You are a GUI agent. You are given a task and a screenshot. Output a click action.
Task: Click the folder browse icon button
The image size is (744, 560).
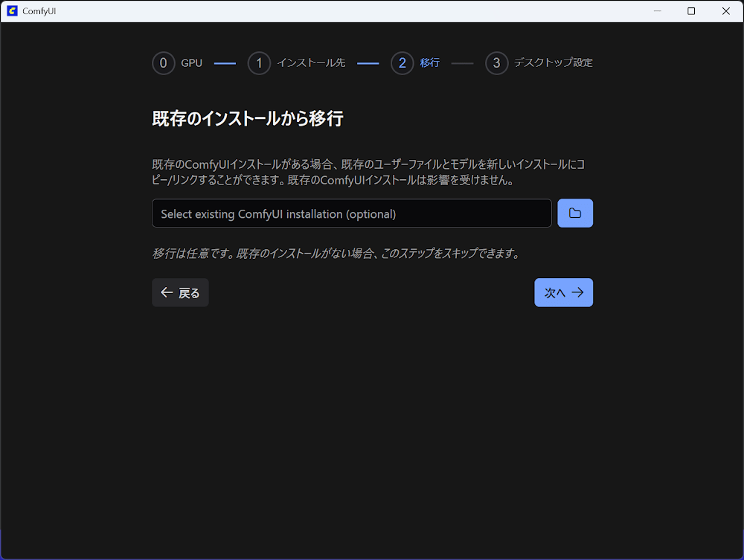click(x=574, y=213)
